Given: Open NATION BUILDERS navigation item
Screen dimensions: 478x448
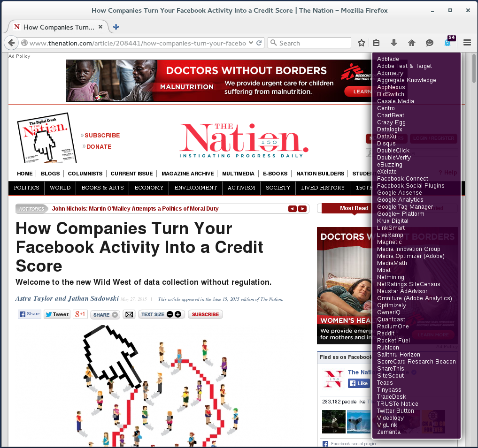Looking at the screenshot, I should 320,174.
